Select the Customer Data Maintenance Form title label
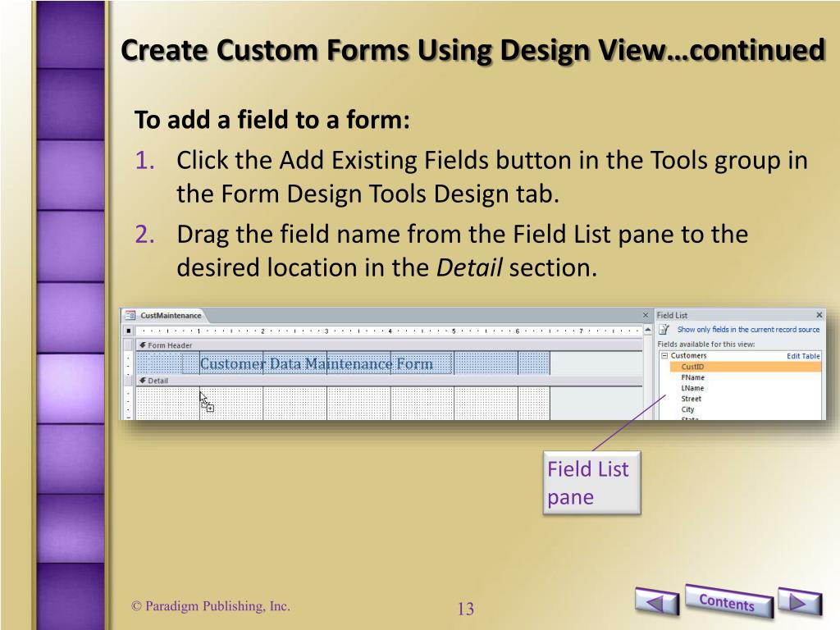Viewport: 840px width, 630px height. pyautogui.click(x=317, y=363)
